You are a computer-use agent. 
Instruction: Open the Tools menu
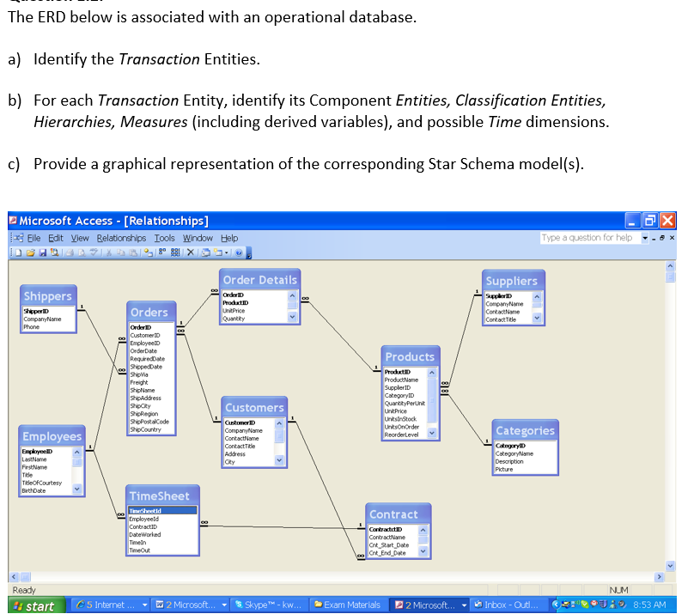165,237
